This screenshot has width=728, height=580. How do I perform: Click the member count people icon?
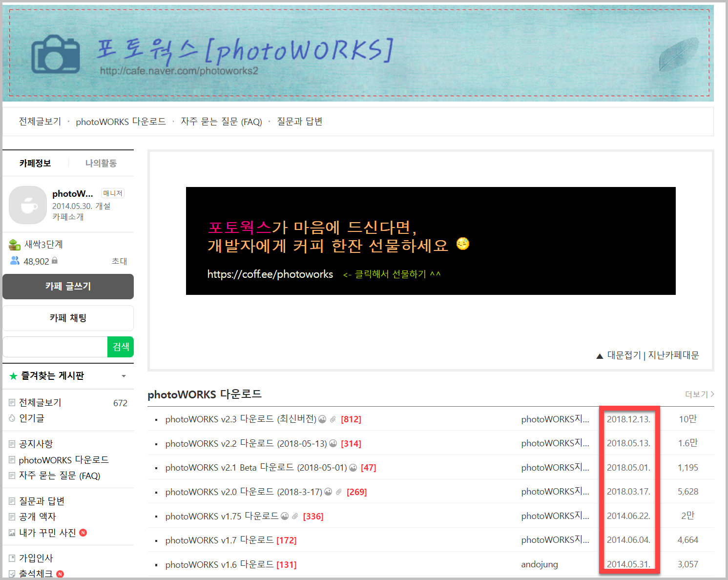coord(15,261)
